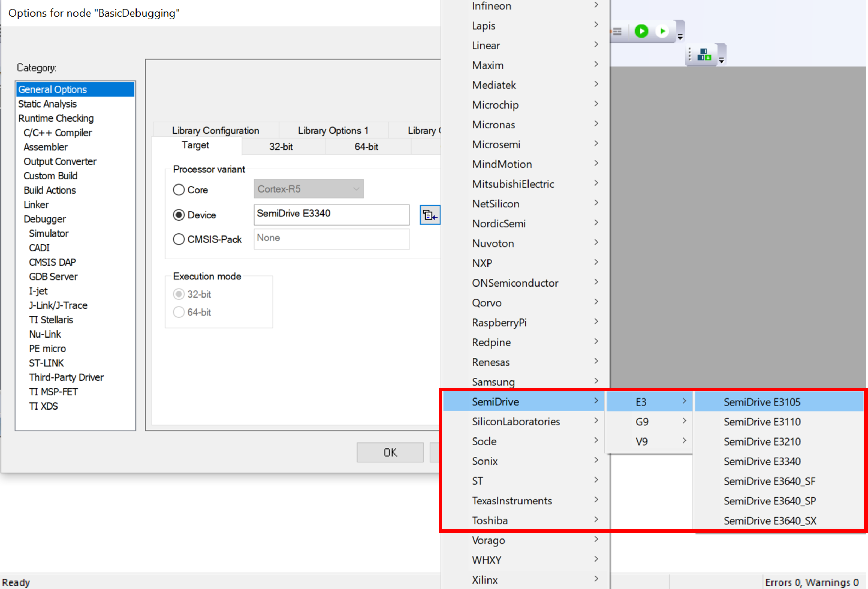Click the CMSIS-Pack None field
Image resolution: width=868 pixels, height=589 pixels.
[332, 239]
